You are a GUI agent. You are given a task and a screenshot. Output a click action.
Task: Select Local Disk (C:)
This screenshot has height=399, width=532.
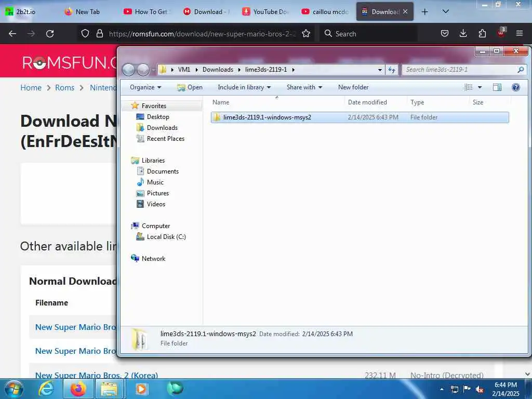[166, 237]
